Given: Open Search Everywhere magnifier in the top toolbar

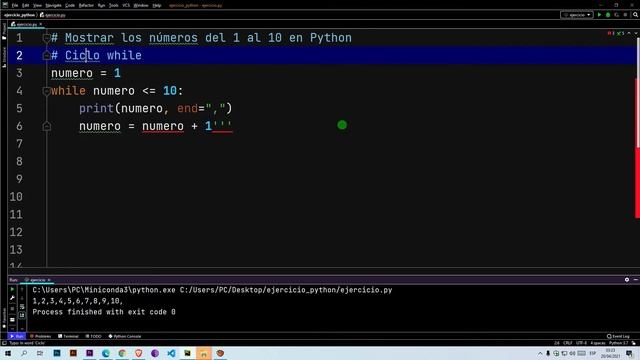Looking at the screenshot, I should coord(636,15).
